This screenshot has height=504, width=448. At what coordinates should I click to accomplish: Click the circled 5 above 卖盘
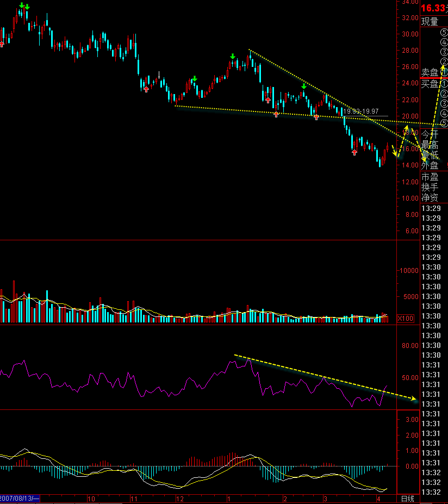[x=444, y=32]
